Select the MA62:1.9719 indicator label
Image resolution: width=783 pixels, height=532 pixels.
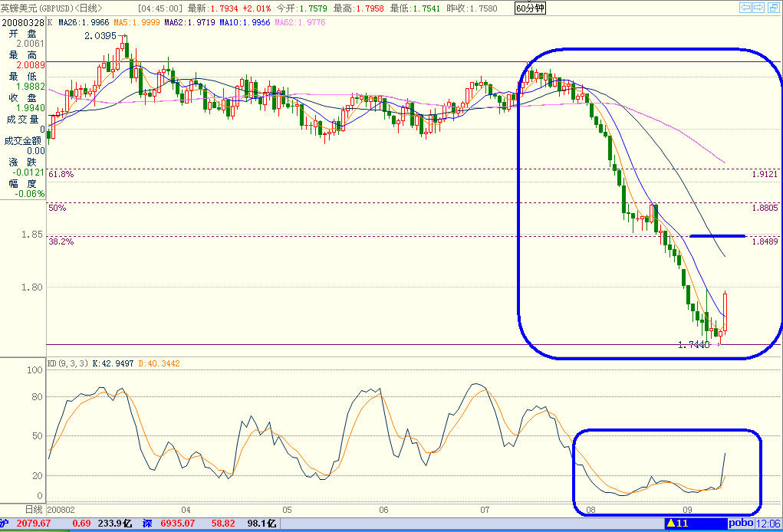click(x=189, y=22)
